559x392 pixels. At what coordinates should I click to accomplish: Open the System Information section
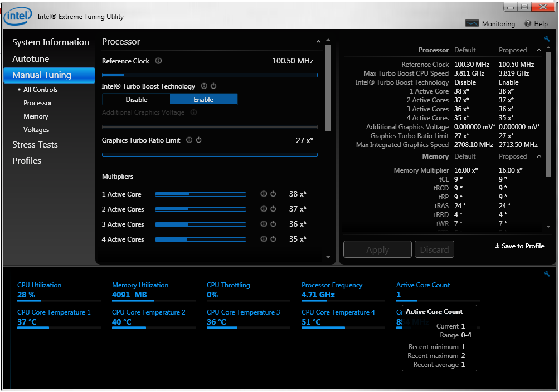[x=51, y=42]
